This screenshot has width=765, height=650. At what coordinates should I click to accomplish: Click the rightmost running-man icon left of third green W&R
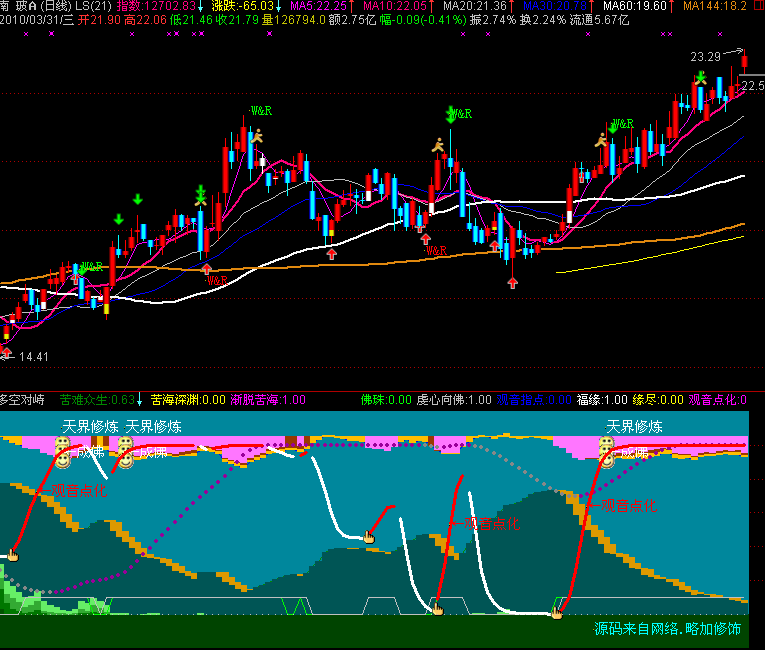click(x=601, y=141)
